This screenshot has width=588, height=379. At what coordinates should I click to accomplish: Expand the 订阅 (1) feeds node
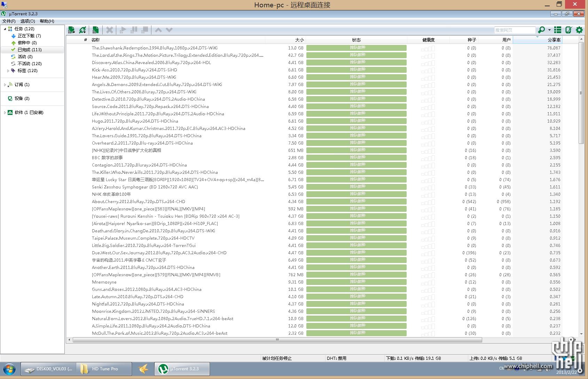coord(5,85)
